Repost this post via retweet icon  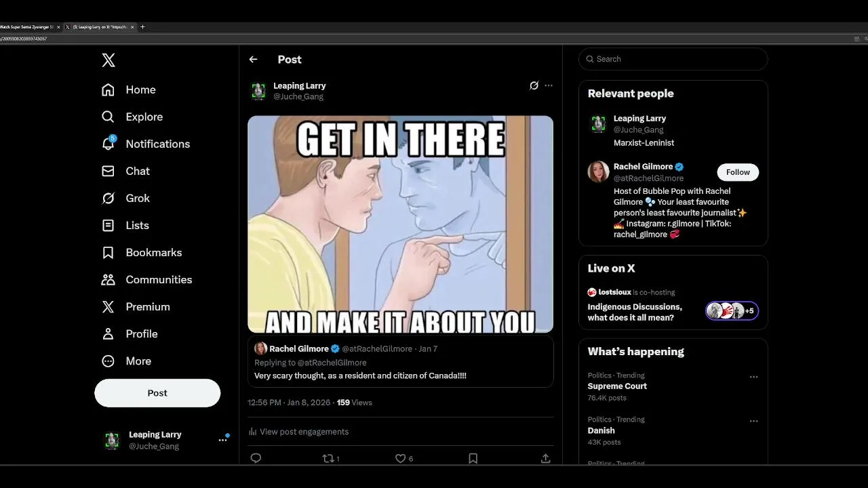[x=329, y=458]
